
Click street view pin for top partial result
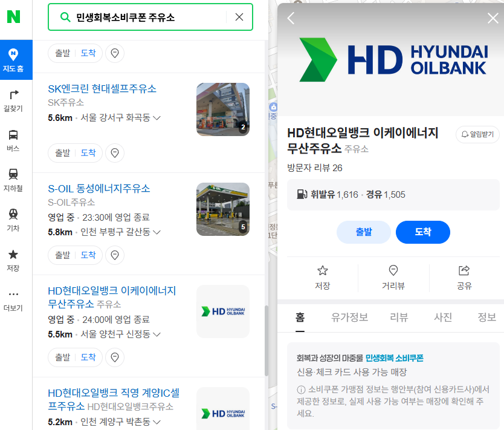pyautogui.click(x=115, y=53)
